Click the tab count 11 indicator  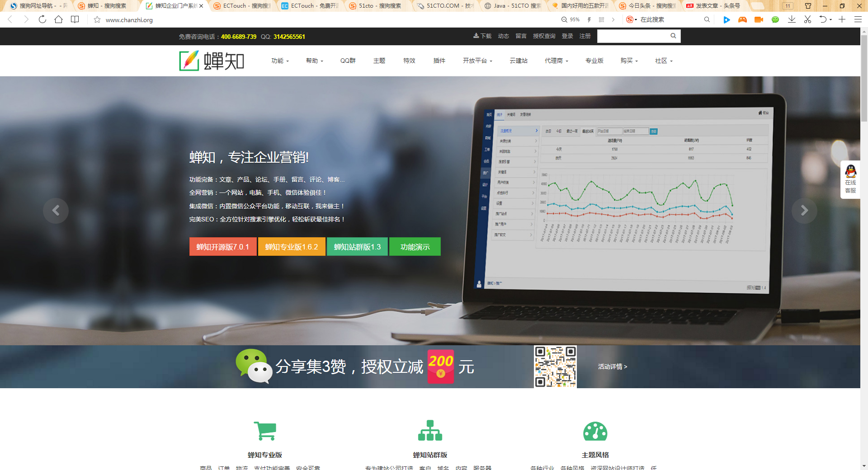tap(788, 6)
